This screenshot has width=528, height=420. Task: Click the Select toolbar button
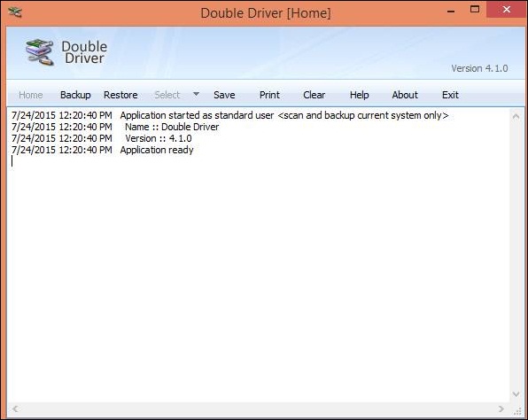[x=167, y=95]
